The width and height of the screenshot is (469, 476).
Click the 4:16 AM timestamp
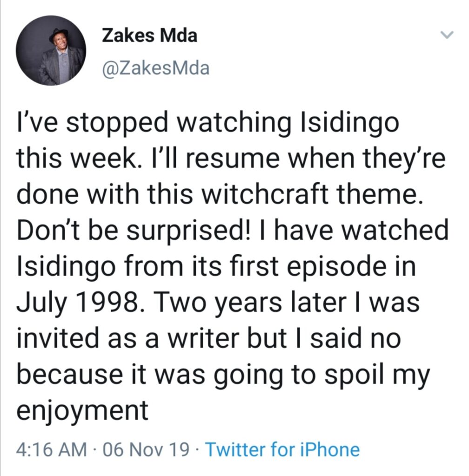pos(51,450)
